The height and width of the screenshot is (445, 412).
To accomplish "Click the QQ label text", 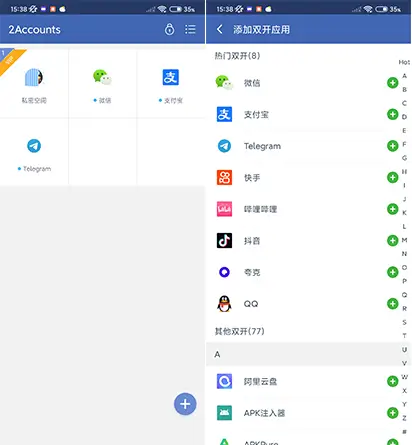I will (251, 304).
